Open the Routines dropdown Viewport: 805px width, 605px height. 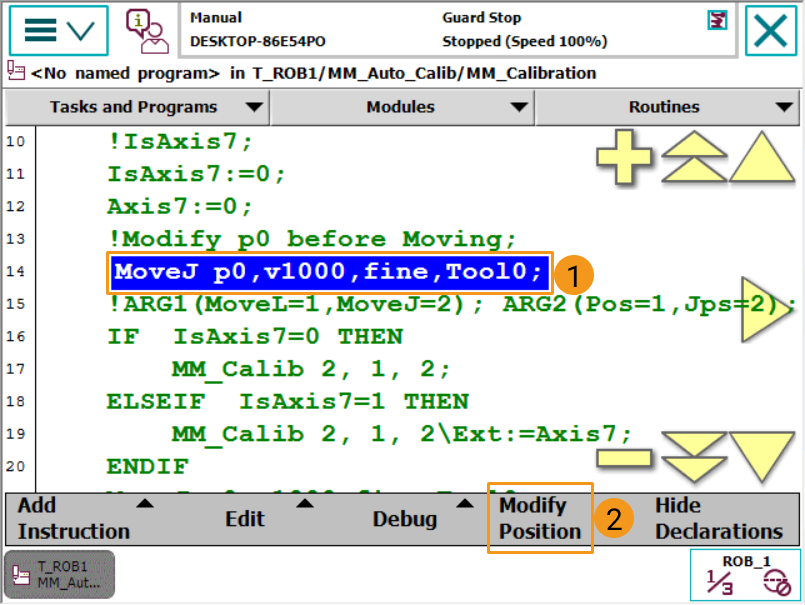pyautogui.click(x=667, y=107)
